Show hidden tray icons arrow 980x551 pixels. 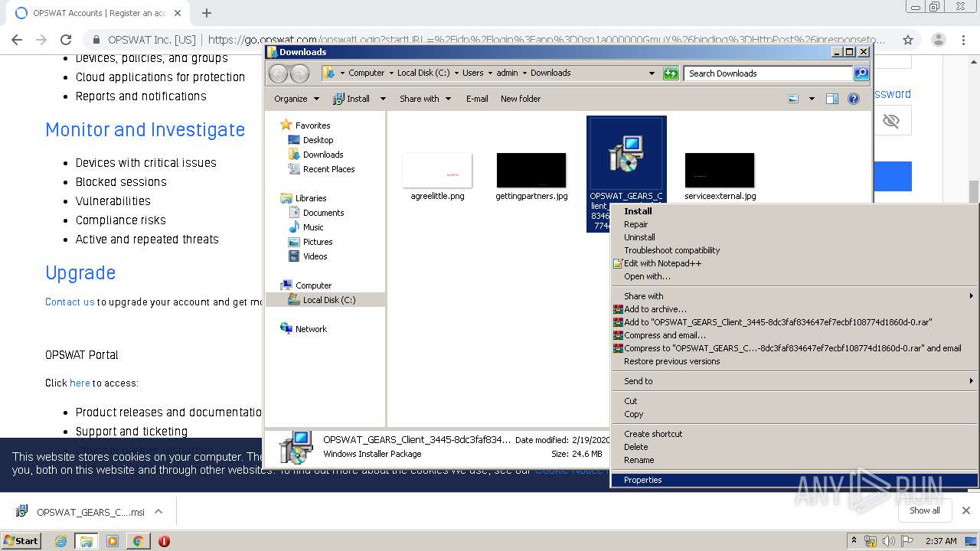click(x=854, y=541)
